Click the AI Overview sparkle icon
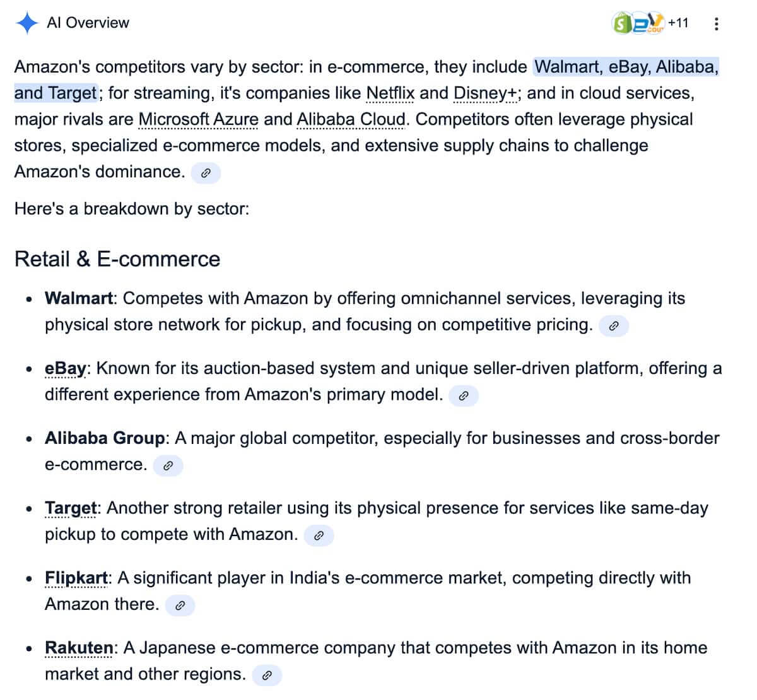This screenshot has width=757, height=700. tap(26, 23)
